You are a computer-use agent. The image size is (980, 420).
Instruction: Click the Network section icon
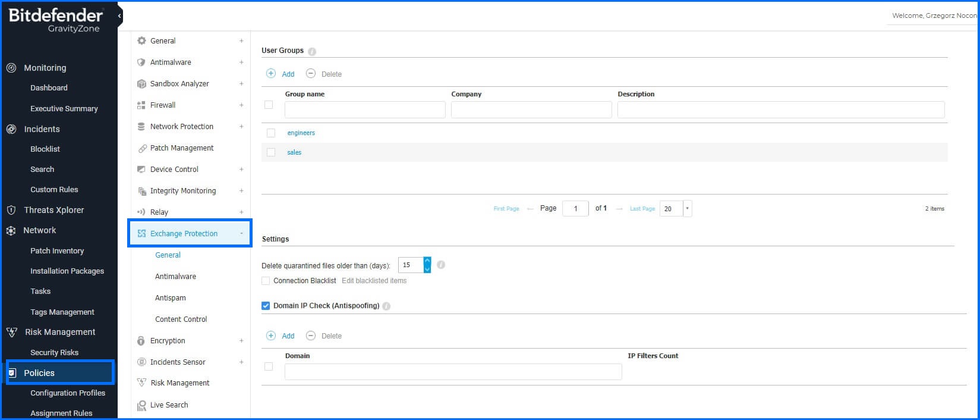tap(11, 230)
